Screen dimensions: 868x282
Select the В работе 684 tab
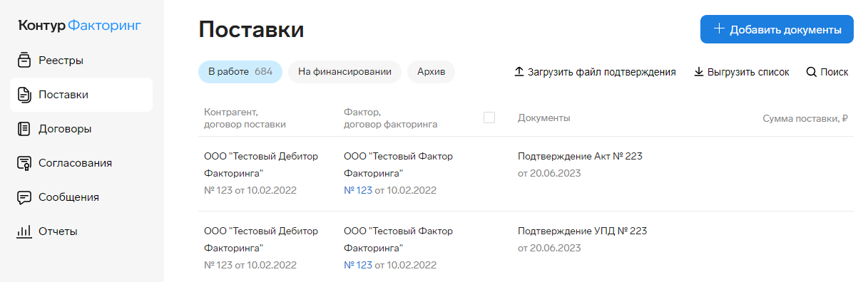[x=240, y=72]
